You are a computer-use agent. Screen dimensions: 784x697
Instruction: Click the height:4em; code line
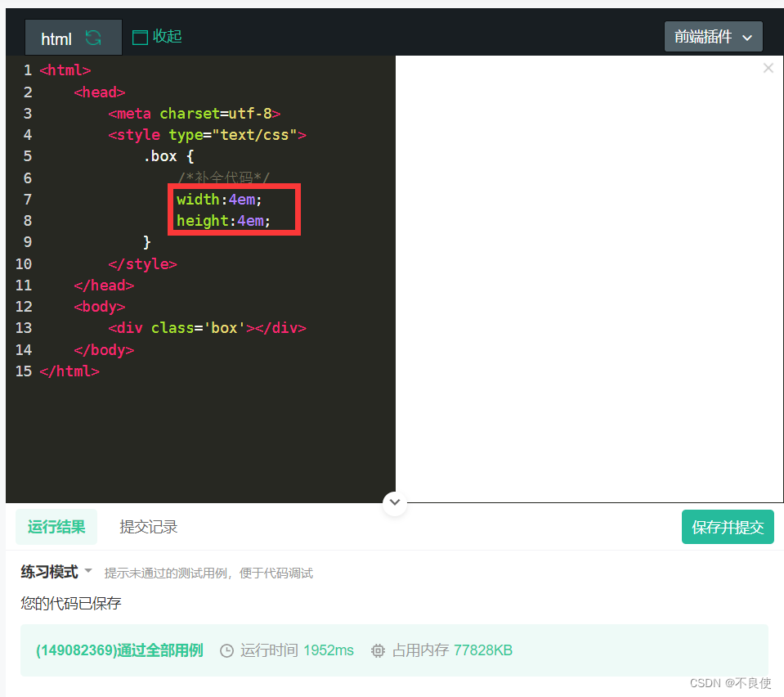pyautogui.click(x=223, y=221)
